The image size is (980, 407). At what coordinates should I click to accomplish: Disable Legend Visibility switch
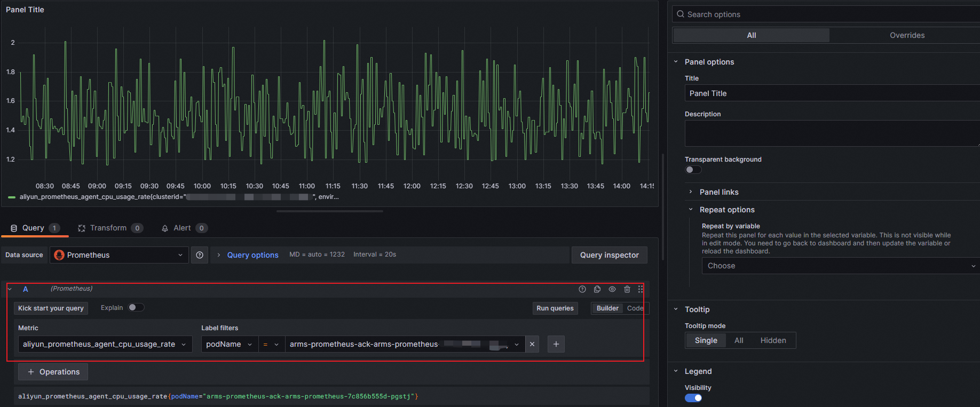click(x=693, y=398)
